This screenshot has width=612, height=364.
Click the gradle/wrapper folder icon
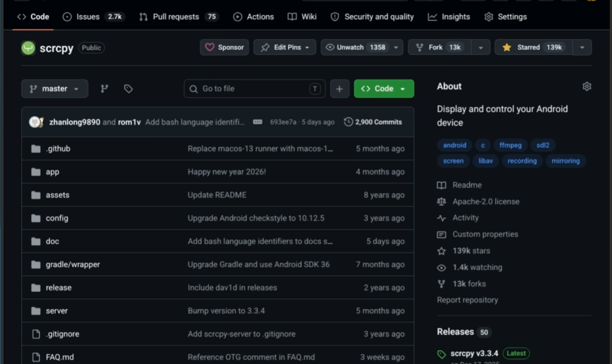pos(36,264)
